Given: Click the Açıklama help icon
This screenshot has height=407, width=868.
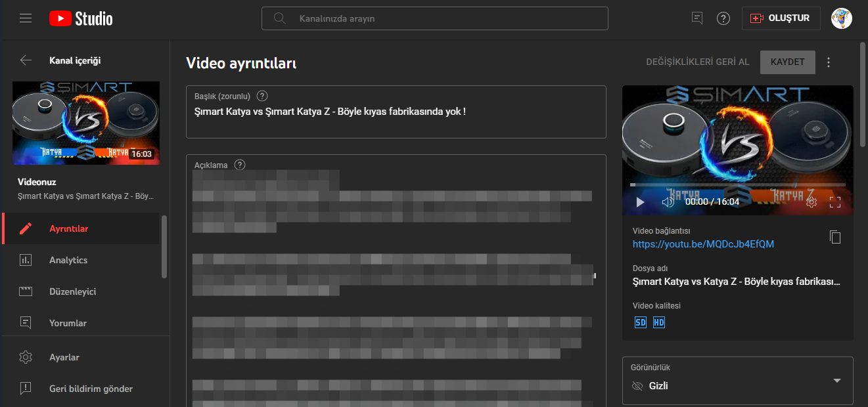Looking at the screenshot, I should tap(240, 165).
